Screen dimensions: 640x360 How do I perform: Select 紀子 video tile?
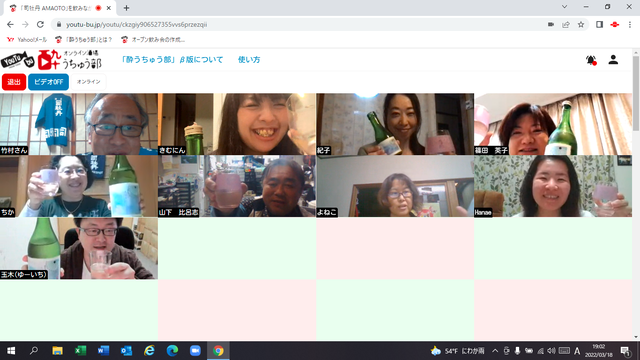tap(395, 124)
